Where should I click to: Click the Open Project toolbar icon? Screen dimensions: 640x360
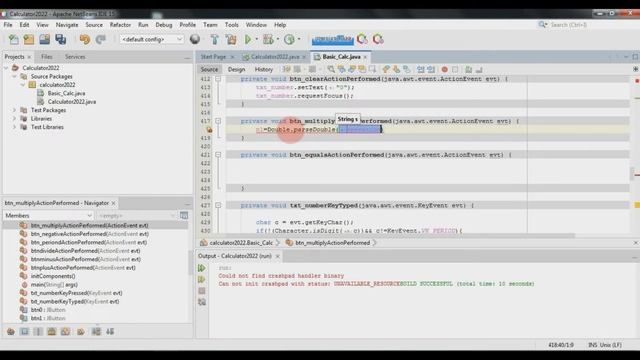click(44, 39)
